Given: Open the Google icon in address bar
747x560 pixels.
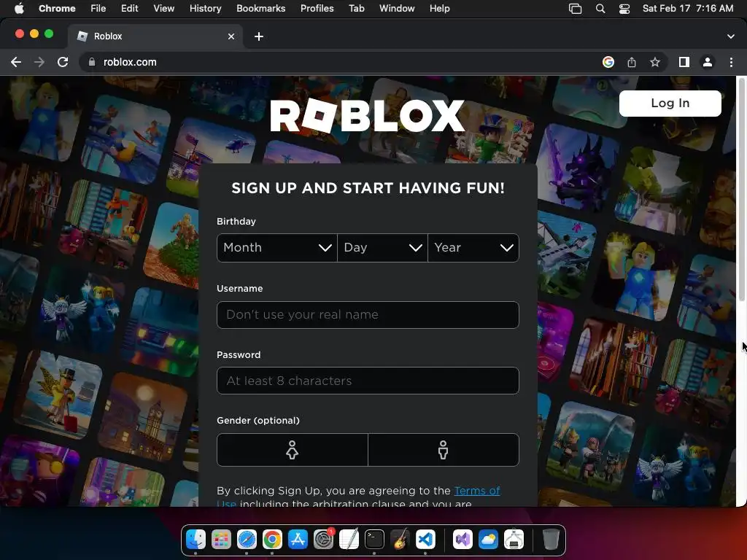Looking at the screenshot, I should (x=608, y=62).
